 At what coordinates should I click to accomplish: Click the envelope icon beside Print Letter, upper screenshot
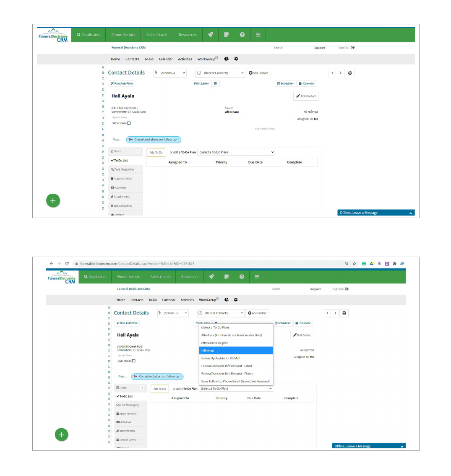(x=215, y=83)
